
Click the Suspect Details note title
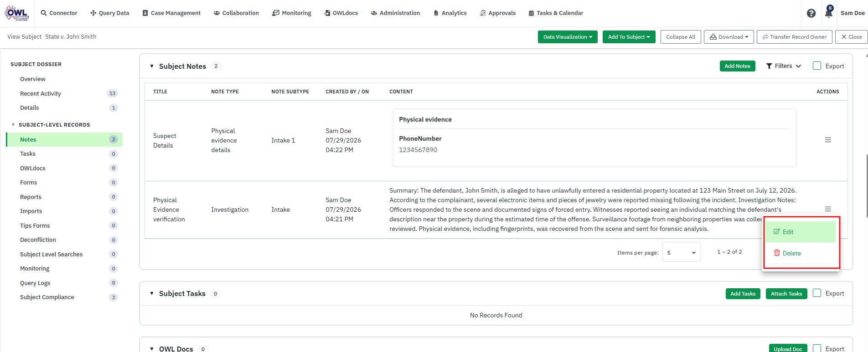click(x=165, y=141)
